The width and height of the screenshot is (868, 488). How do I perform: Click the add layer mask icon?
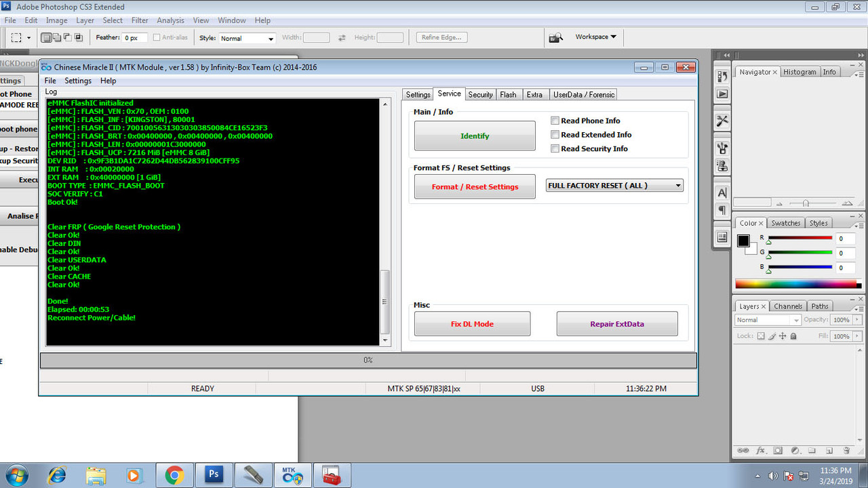(x=778, y=450)
